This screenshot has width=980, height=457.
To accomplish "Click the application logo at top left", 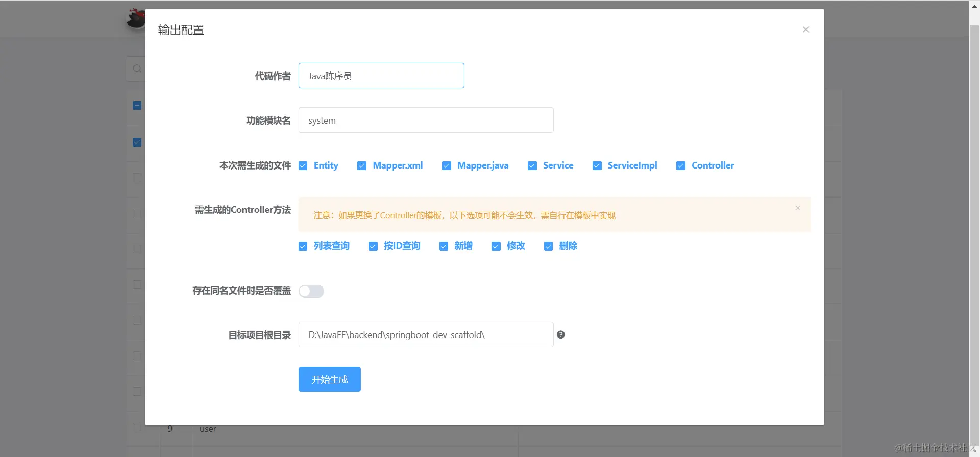I will point(136,18).
